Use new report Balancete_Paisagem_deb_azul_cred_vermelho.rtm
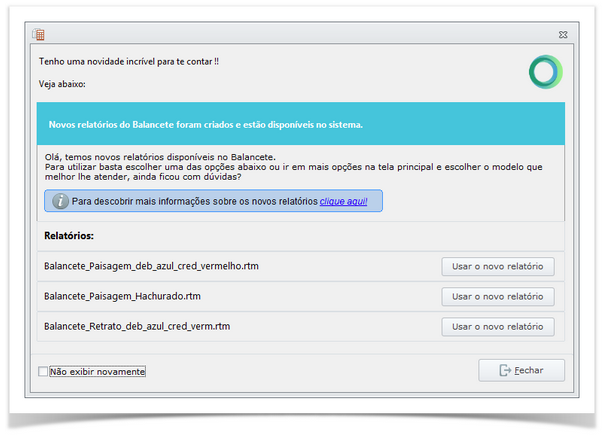602x437 pixels. (x=497, y=266)
